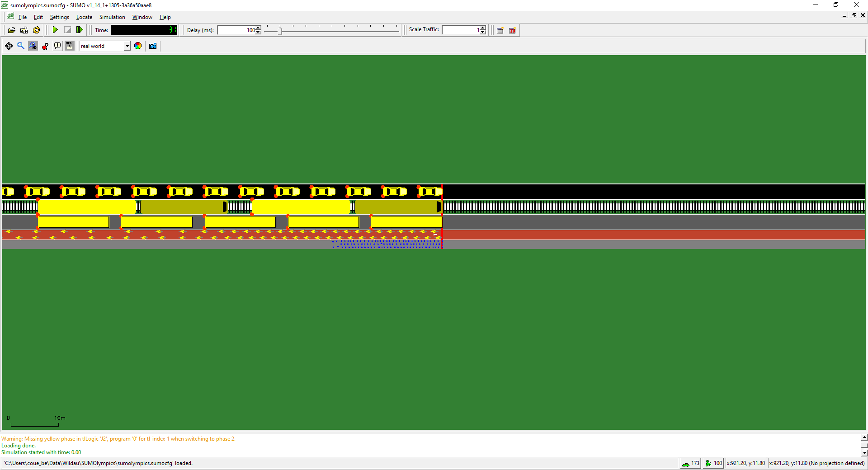Click the Open simulation folder icon
The height and width of the screenshot is (470, 868).
12,30
